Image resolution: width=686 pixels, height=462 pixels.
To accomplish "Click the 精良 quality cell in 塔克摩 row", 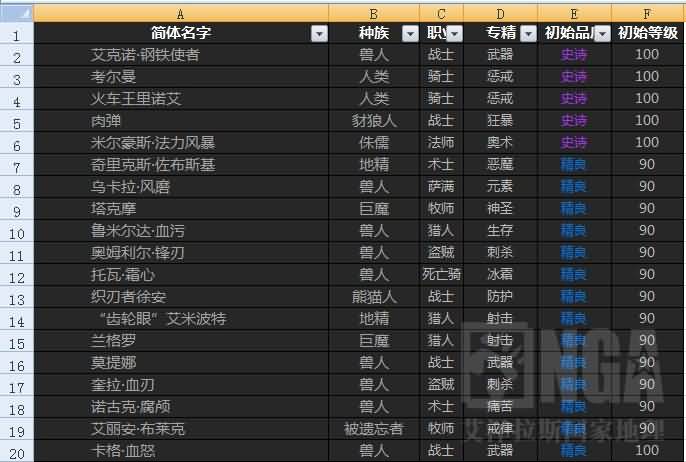I will point(574,209).
